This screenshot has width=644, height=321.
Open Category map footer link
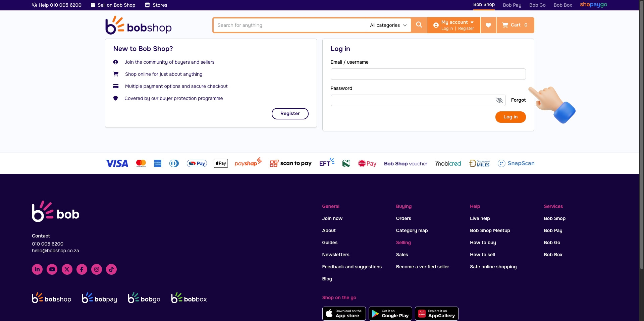pos(412,230)
